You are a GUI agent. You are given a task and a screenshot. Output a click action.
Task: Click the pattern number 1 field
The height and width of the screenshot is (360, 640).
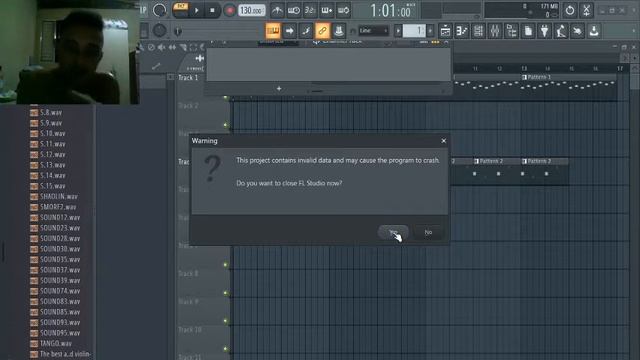[414, 31]
